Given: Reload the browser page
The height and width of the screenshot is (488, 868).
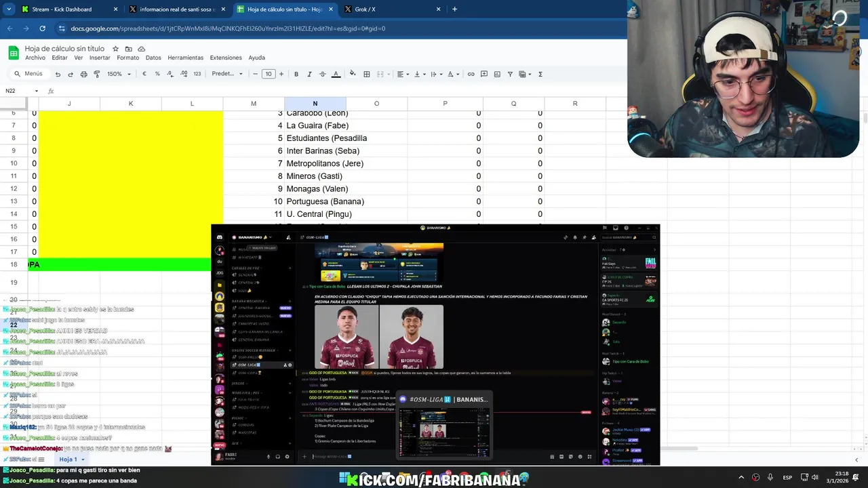Looking at the screenshot, I should pos(42,28).
